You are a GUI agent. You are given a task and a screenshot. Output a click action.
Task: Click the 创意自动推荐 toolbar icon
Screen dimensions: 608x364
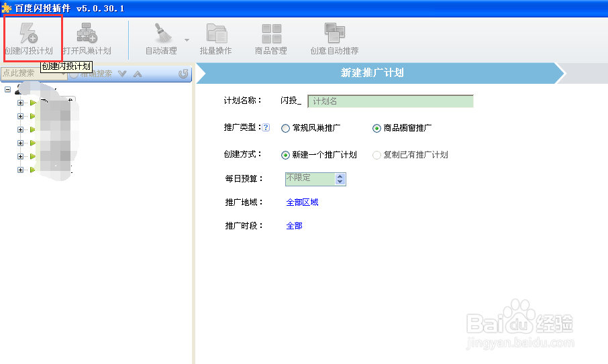[x=335, y=33]
